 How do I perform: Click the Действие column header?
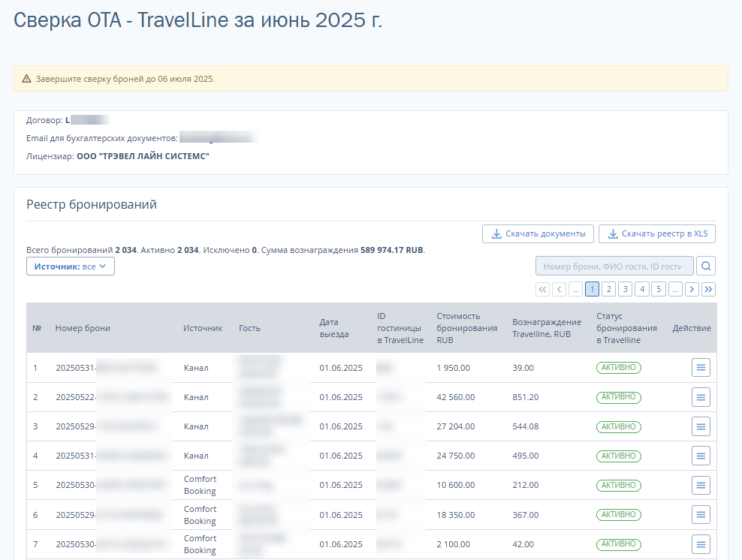pos(692,328)
